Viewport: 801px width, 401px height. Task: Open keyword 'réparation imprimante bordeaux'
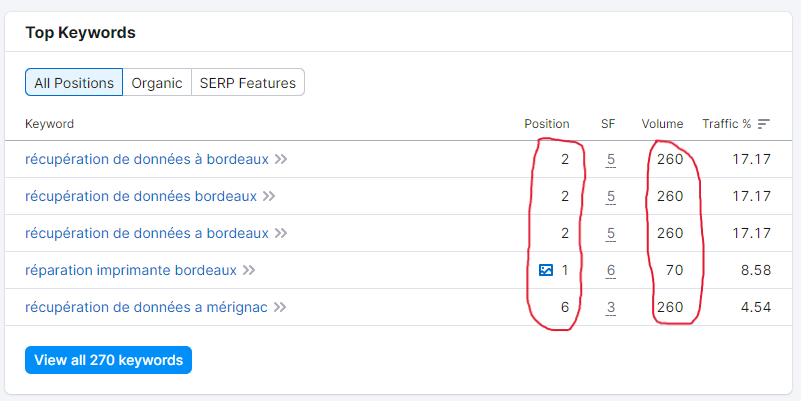click(131, 270)
